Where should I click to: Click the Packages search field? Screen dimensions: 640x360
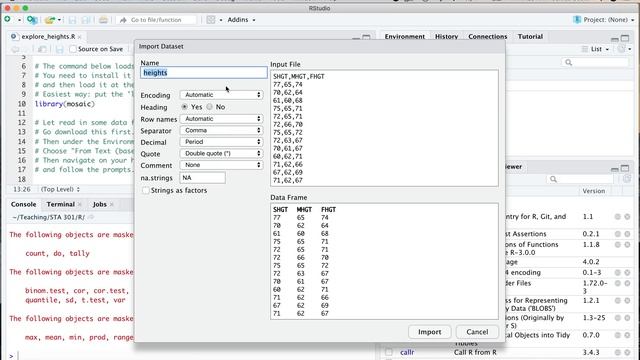click(580, 179)
